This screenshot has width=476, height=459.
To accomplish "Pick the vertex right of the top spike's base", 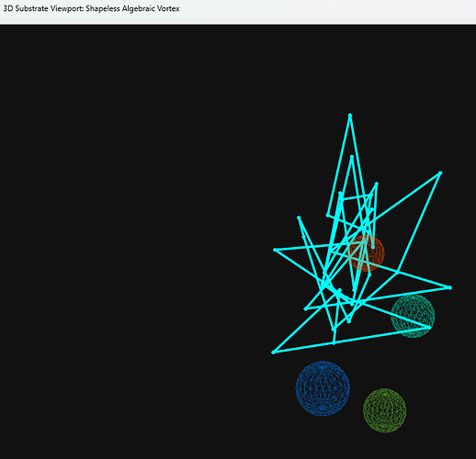I will click(377, 184).
